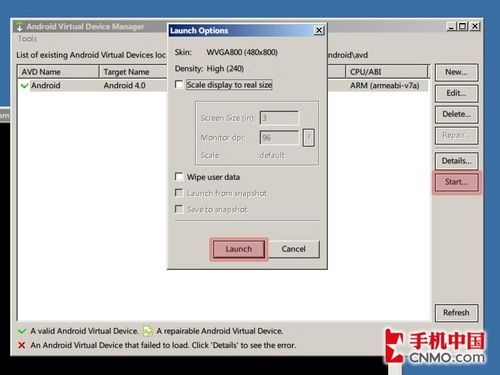Screen dimensions: 500x375
Task: Click the Edit... button
Action: pos(456,93)
